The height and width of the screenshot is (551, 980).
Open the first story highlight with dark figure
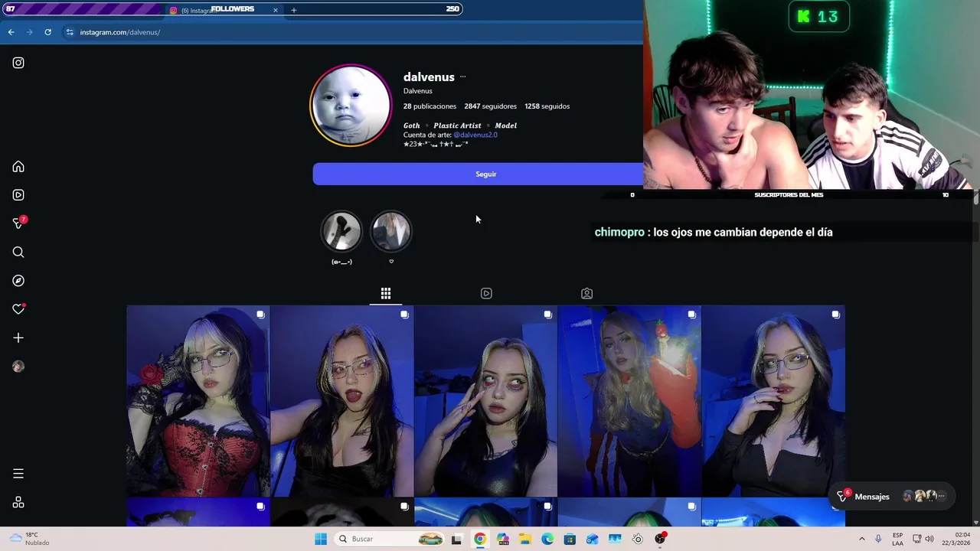tap(341, 232)
